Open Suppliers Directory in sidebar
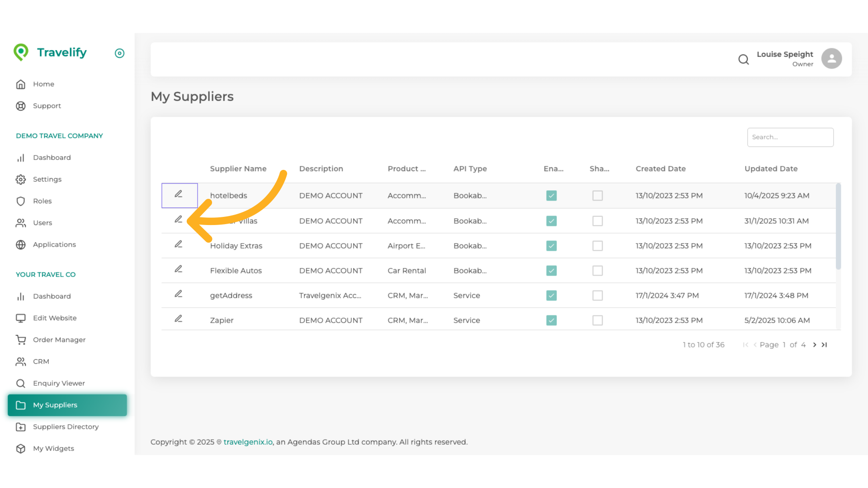 66,427
